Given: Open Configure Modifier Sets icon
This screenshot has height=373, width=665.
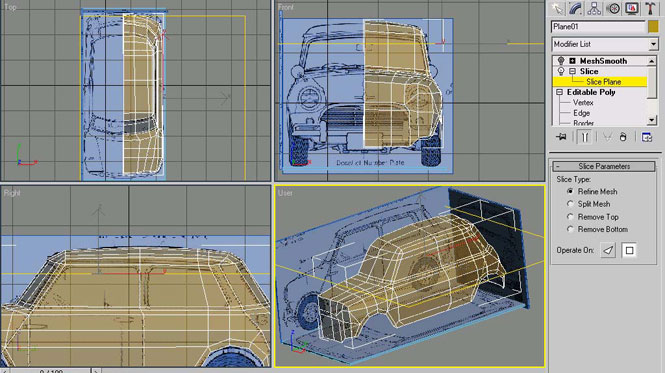Looking at the screenshot, I should point(646,137).
